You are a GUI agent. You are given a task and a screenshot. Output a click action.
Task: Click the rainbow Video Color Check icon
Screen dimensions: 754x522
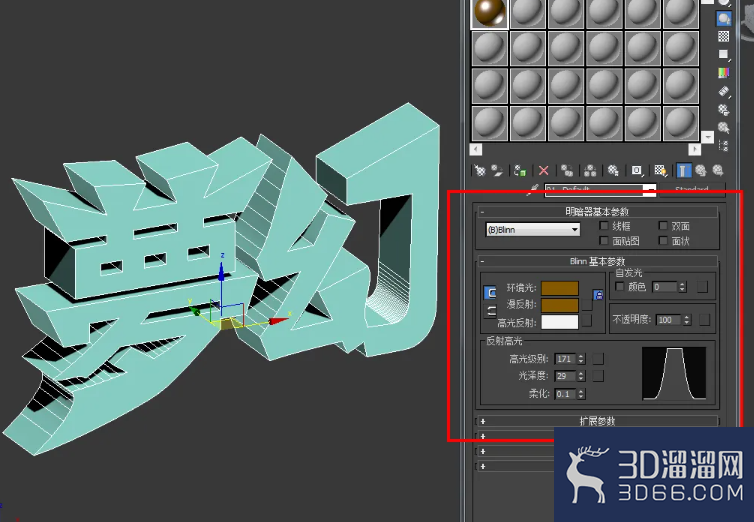724,73
